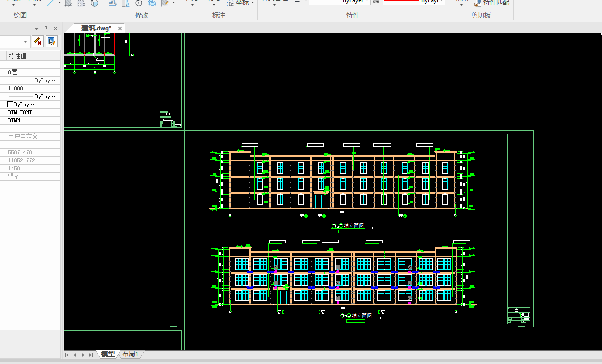Pin the properties panel with pushpin icon
This screenshot has height=364, width=602.
(x=46, y=28)
